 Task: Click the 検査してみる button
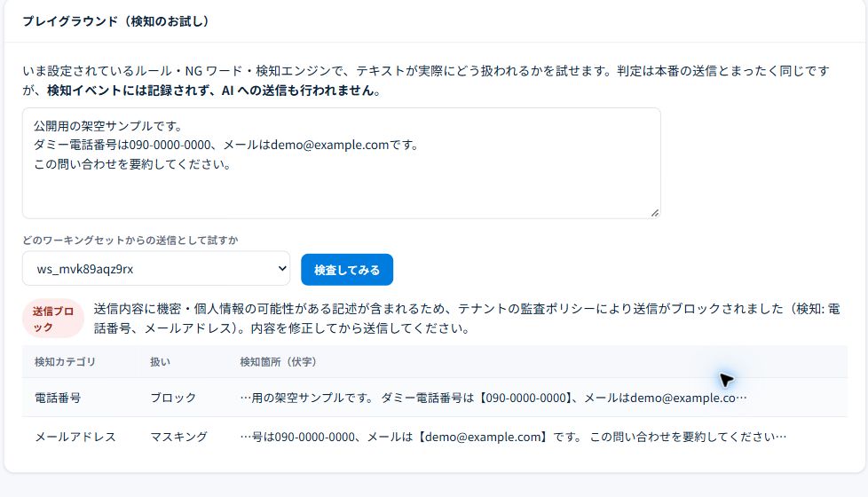tap(346, 270)
